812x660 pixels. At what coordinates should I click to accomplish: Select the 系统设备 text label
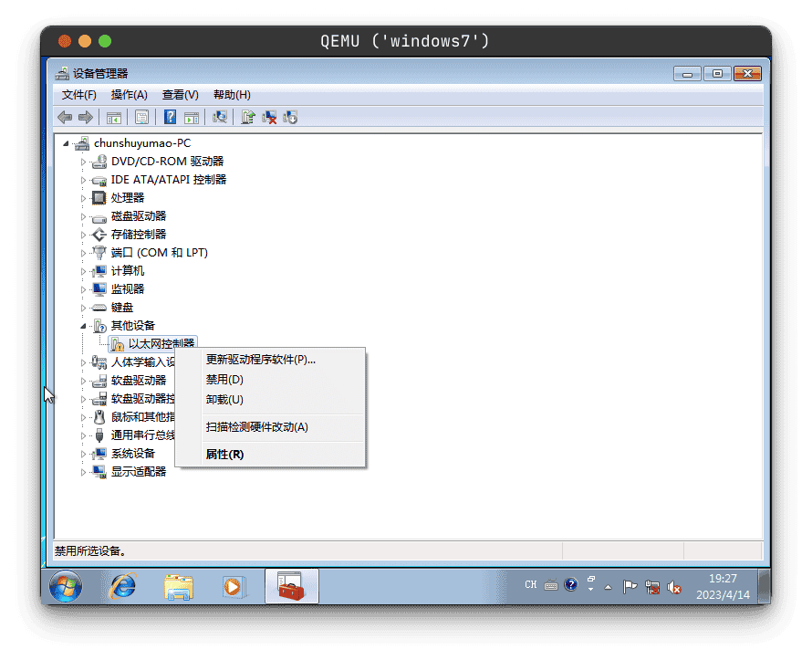point(132,454)
